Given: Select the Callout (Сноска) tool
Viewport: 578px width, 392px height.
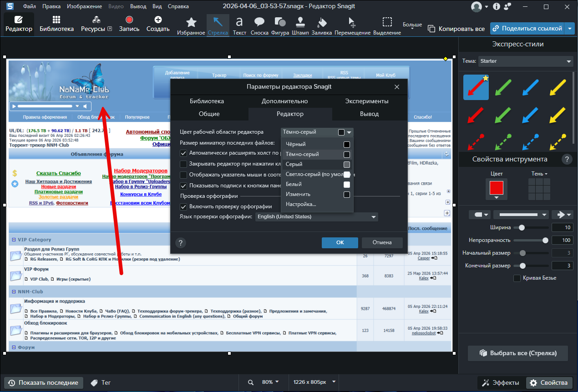Looking at the screenshot, I should tap(259, 25).
